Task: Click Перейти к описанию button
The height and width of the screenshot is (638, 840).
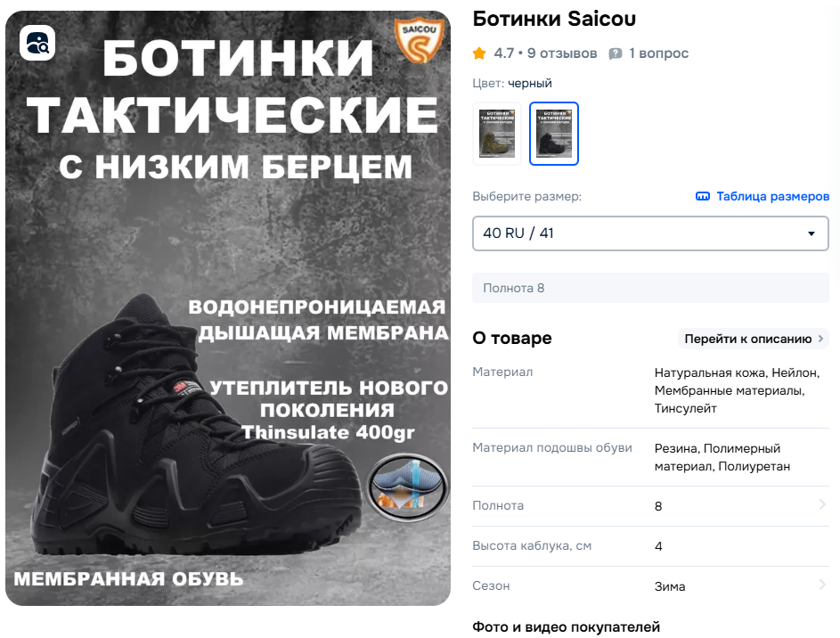Action: (x=754, y=339)
